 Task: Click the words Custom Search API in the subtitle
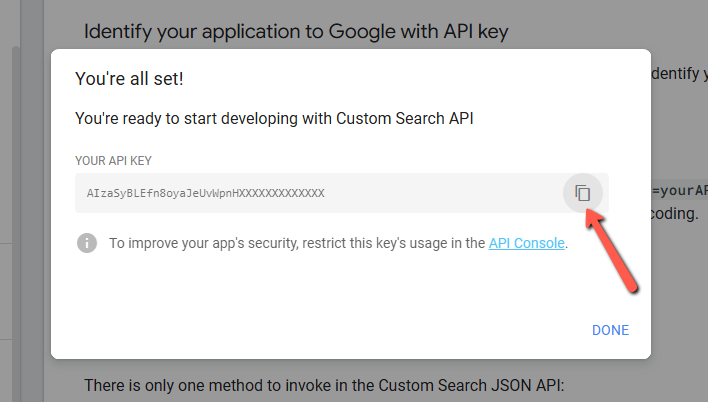point(405,118)
